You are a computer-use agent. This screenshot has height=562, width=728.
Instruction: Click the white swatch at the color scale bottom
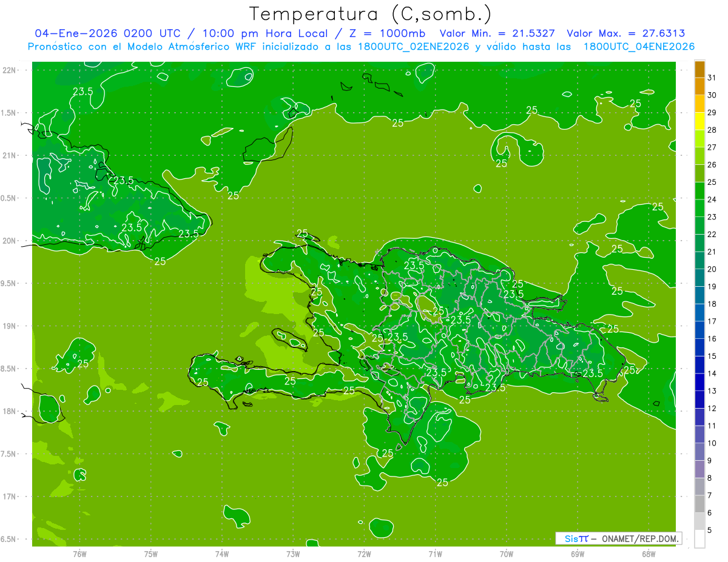(699, 538)
